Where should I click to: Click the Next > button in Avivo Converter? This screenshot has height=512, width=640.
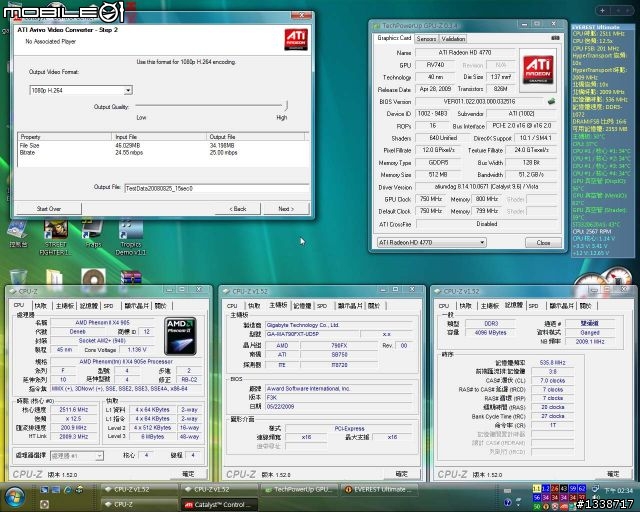[286, 209]
